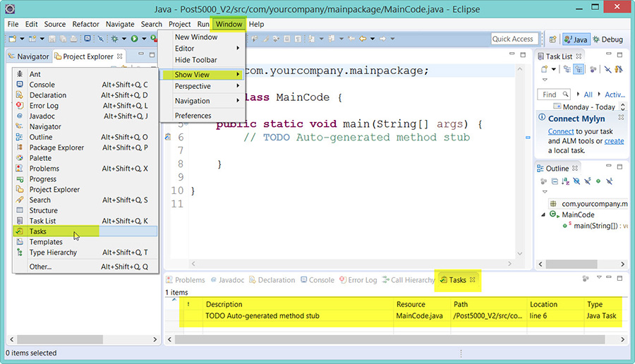Click the Find field in Task List
The height and width of the screenshot is (364, 635).
point(553,95)
